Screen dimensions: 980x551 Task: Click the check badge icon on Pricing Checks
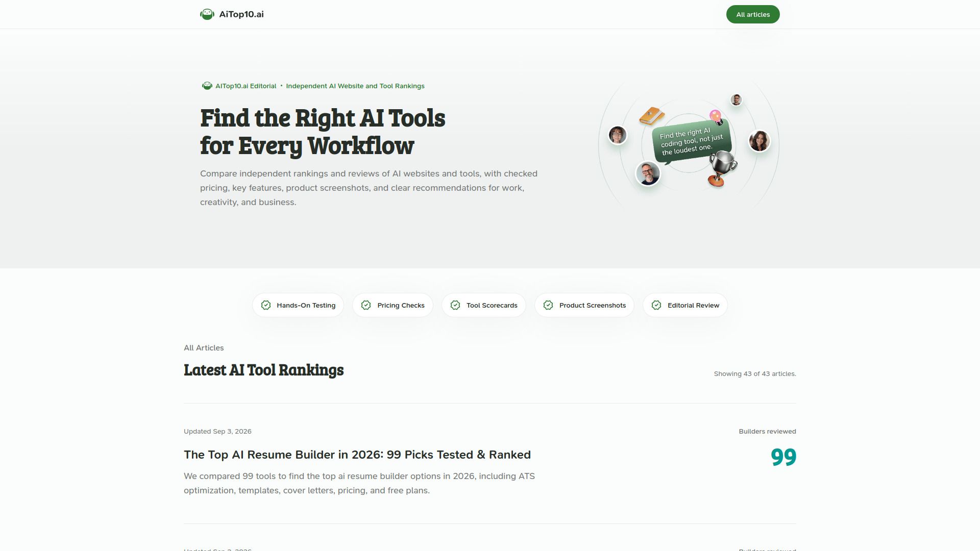click(366, 305)
